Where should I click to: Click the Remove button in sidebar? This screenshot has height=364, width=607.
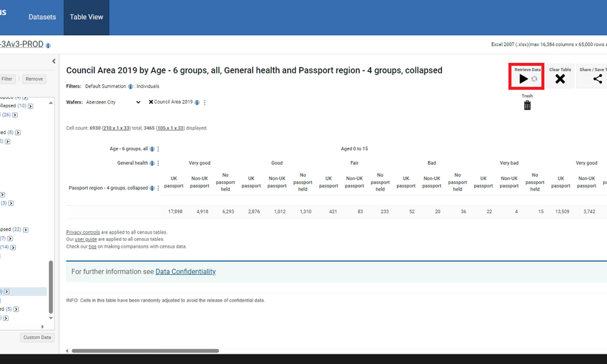tap(34, 79)
